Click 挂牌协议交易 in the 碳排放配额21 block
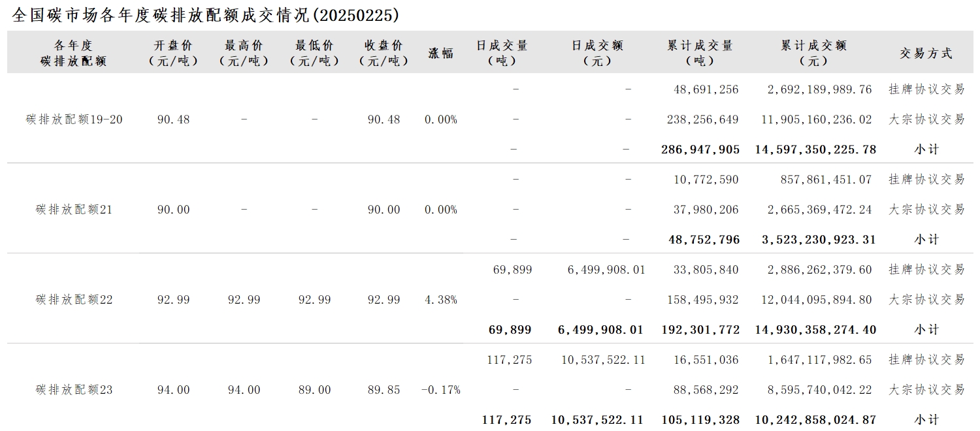This screenshot has height=431, width=980. (x=926, y=180)
